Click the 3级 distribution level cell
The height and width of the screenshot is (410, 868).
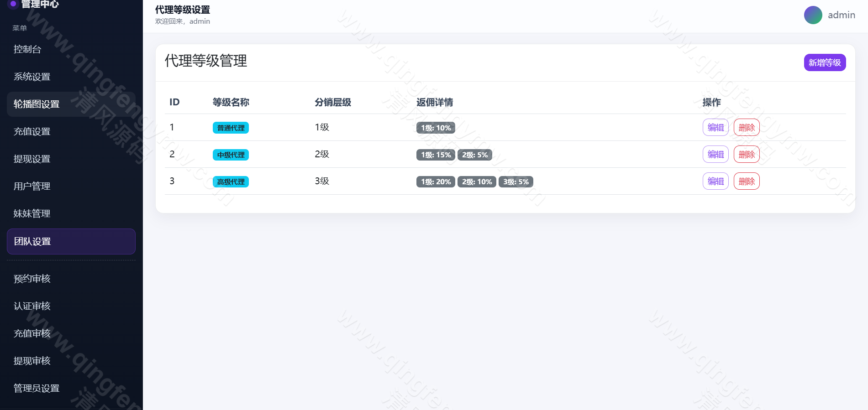click(x=322, y=181)
